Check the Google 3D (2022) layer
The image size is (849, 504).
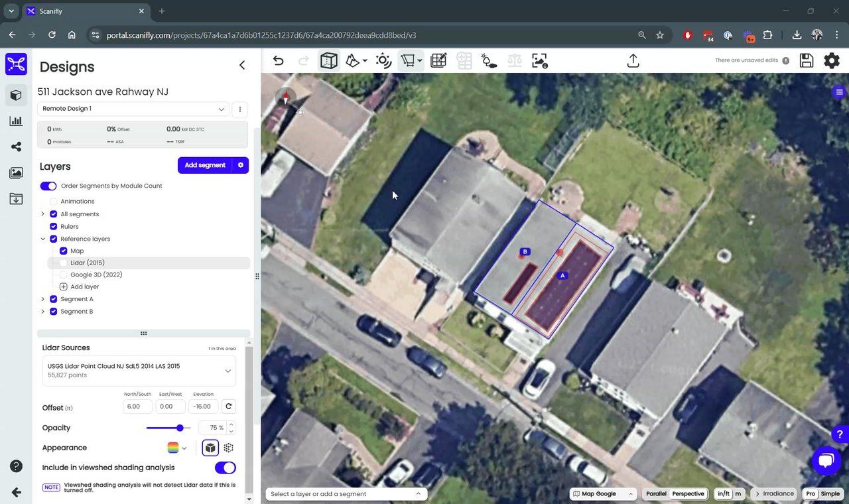coord(64,275)
